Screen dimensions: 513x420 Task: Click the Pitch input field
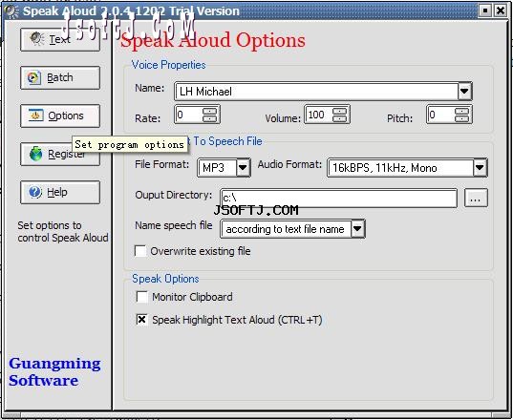coord(441,115)
